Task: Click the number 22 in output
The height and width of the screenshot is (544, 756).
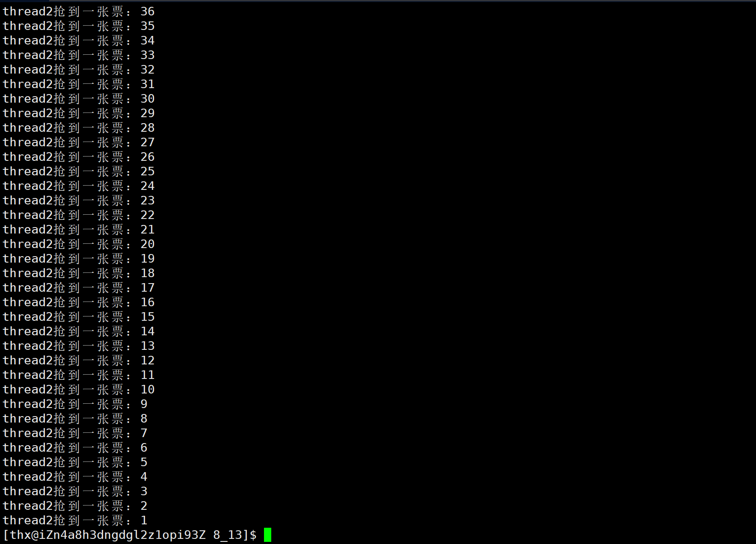Action: pos(148,215)
